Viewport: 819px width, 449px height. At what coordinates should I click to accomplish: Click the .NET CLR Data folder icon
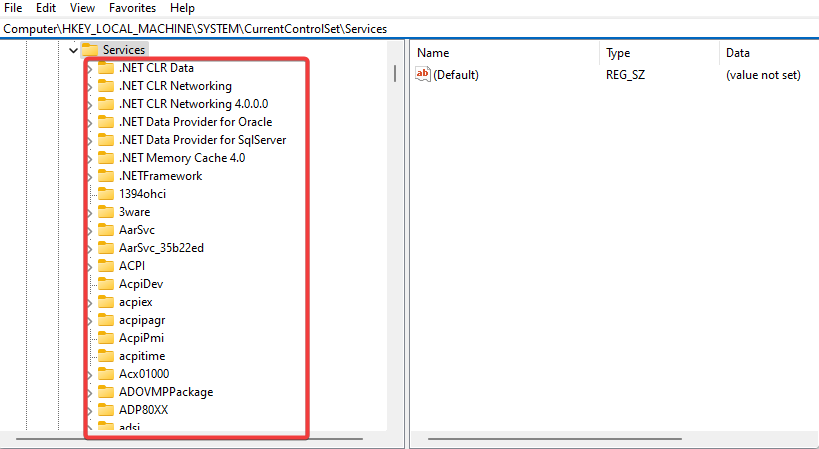tap(106, 68)
